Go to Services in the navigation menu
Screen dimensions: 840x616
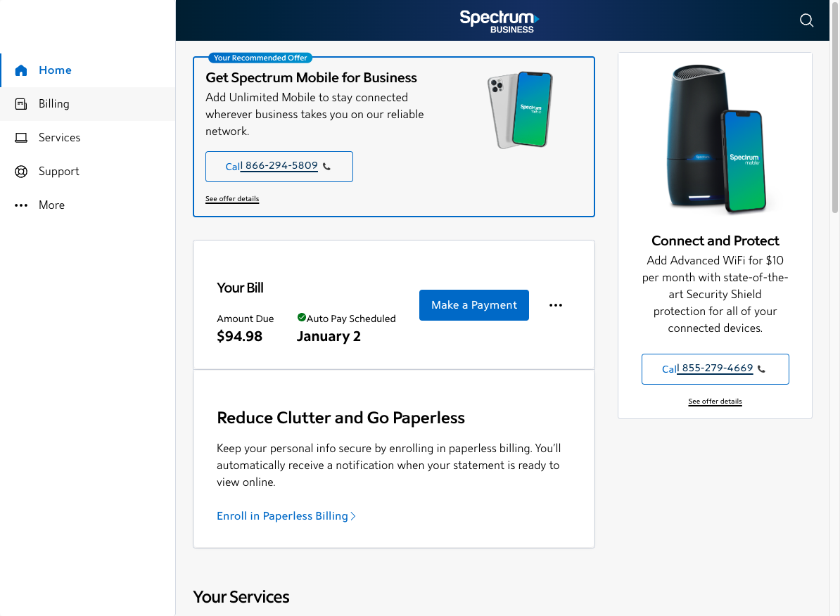click(x=87, y=138)
